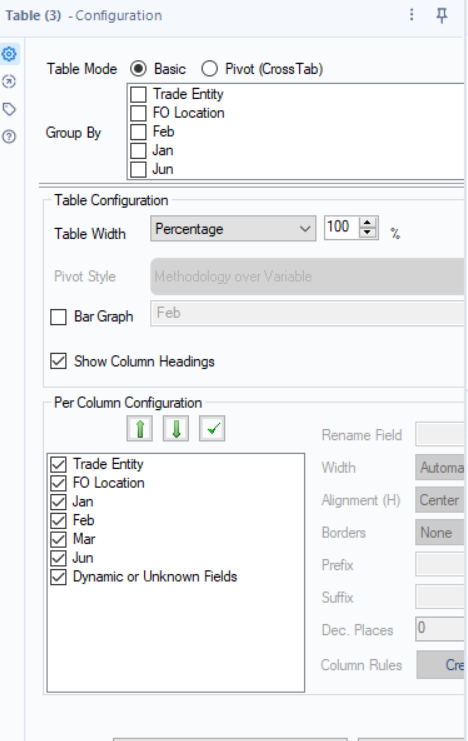Open the Borders None dropdown
468x741 pixels.
point(440,533)
